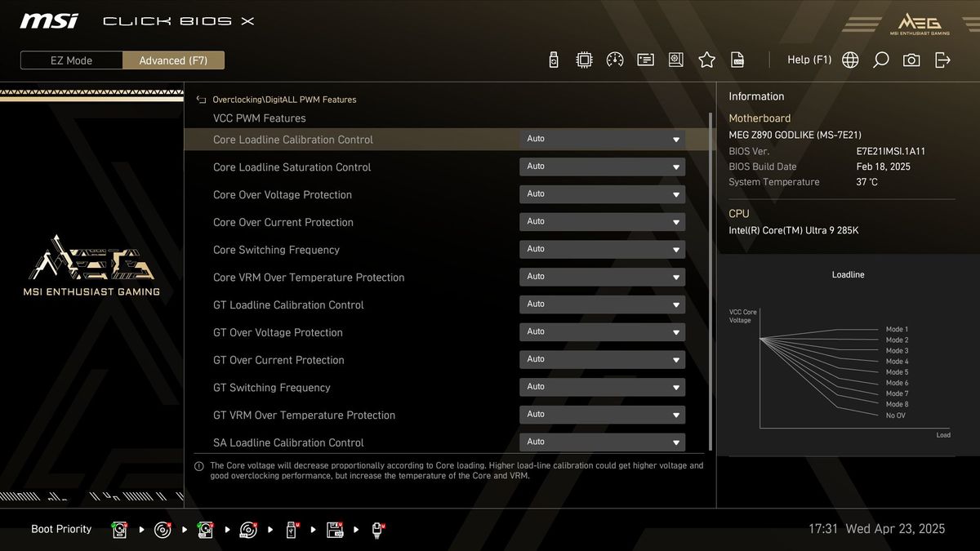
Task: Open Core VRM Over Temperature Protection dropdown
Action: tap(602, 278)
